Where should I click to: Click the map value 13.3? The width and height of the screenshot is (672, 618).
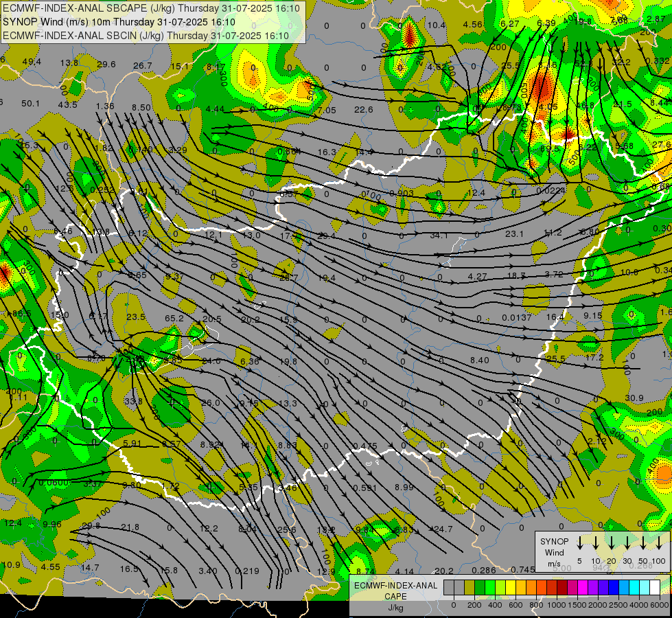tap(288, 403)
